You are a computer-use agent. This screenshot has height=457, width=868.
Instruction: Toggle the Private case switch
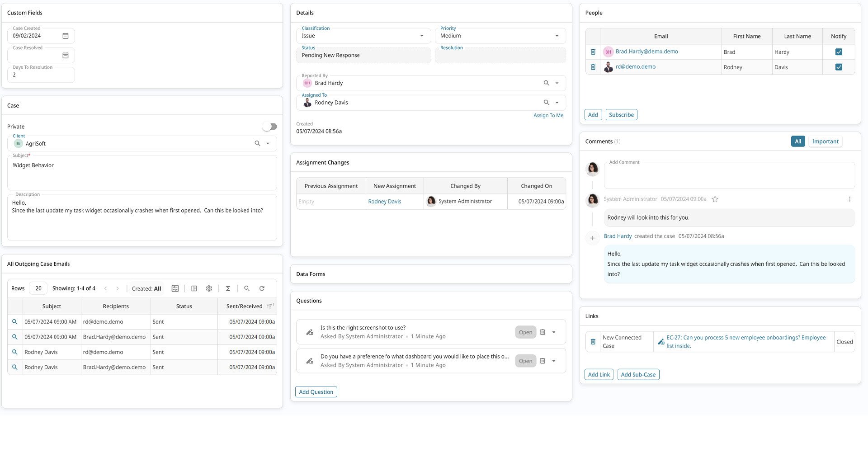(x=270, y=127)
